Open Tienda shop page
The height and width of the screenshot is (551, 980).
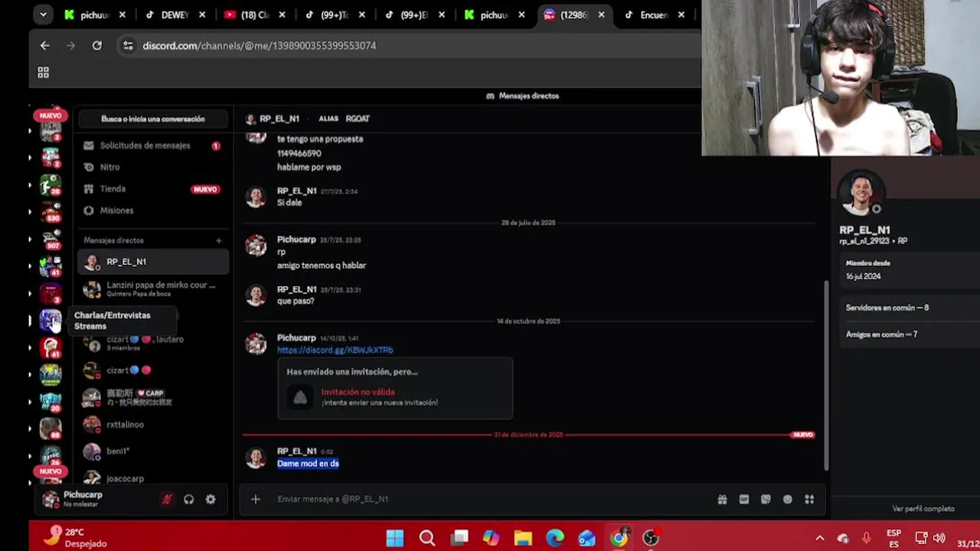point(153,188)
